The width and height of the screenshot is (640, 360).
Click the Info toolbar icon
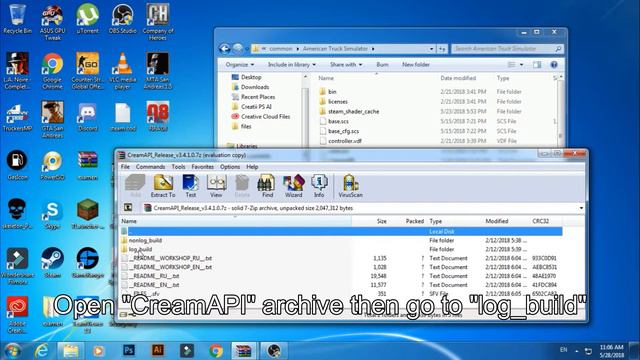coord(319,186)
